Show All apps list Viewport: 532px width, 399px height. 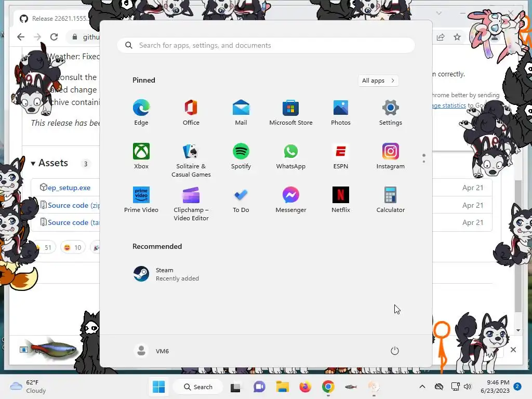click(378, 81)
